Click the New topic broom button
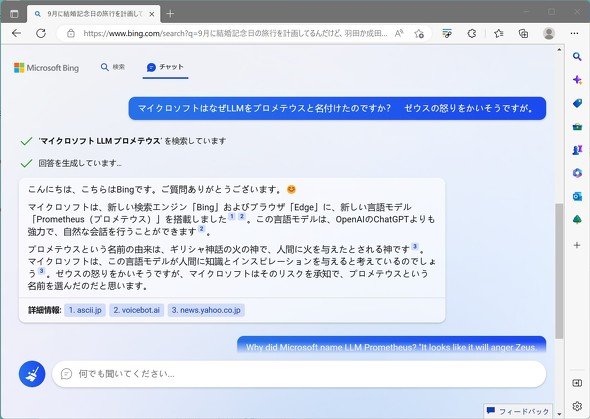The width and height of the screenshot is (590, 419). 32,374
